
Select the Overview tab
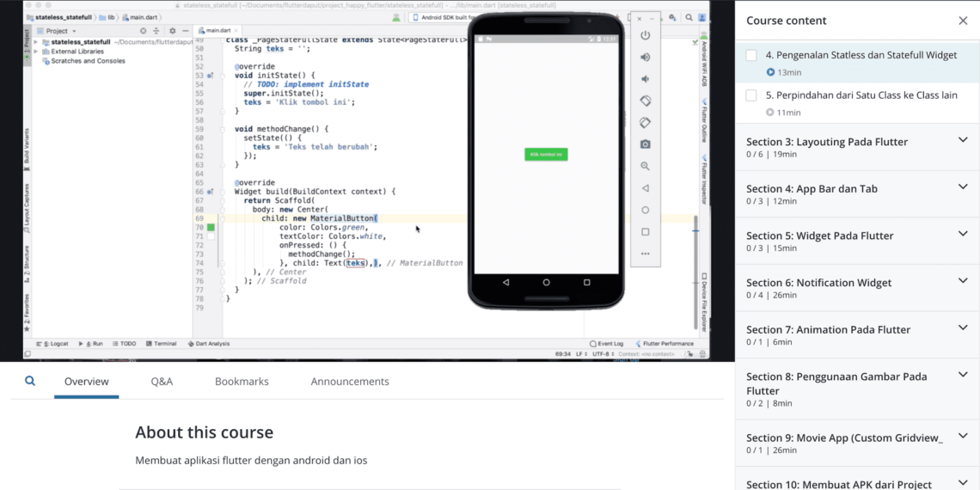click(86, 381)
